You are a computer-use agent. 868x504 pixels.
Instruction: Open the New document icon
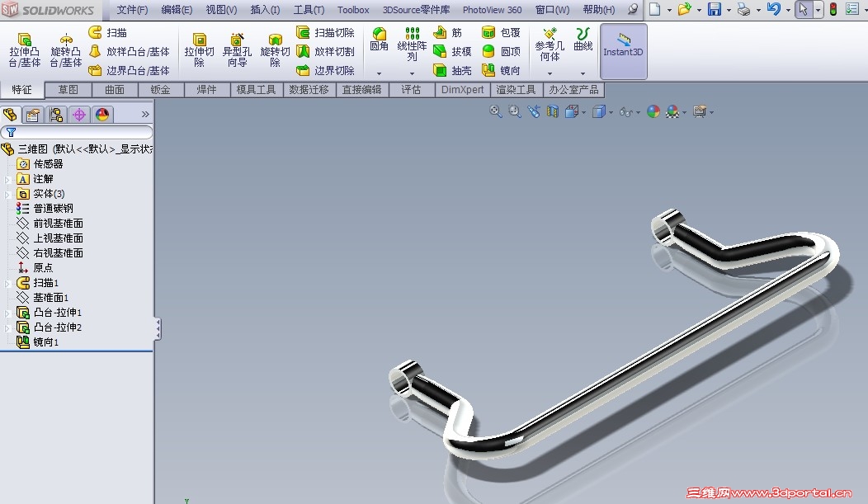point(655,9)
